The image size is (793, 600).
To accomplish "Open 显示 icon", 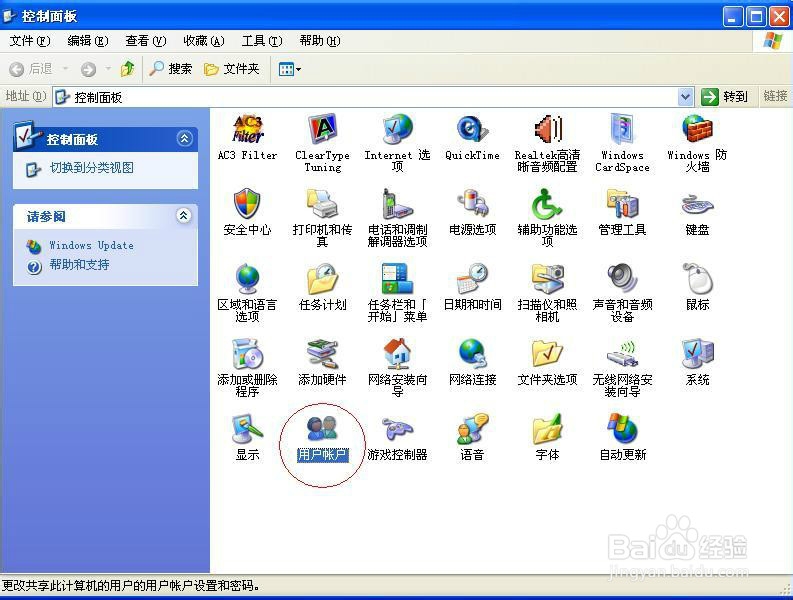I will pos(247,429).
